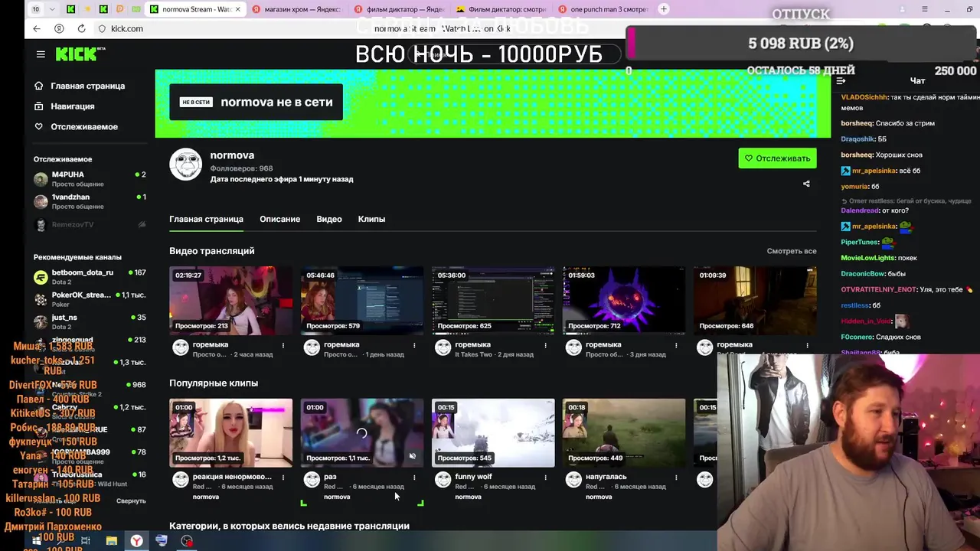This screenshot has width=980, height=551.
Task: Select the Главная страница channel tab
Action: (x=206, y=219)
